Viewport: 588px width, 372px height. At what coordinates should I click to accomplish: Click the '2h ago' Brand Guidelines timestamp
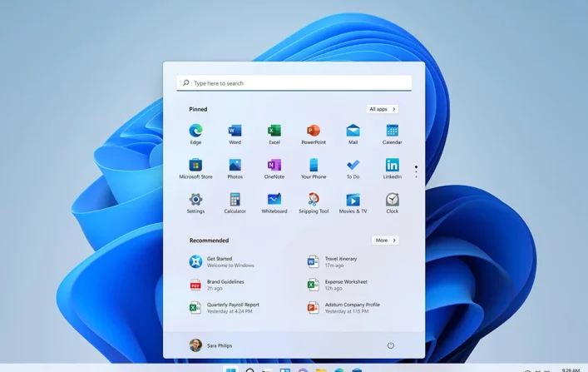coord(215,288)
